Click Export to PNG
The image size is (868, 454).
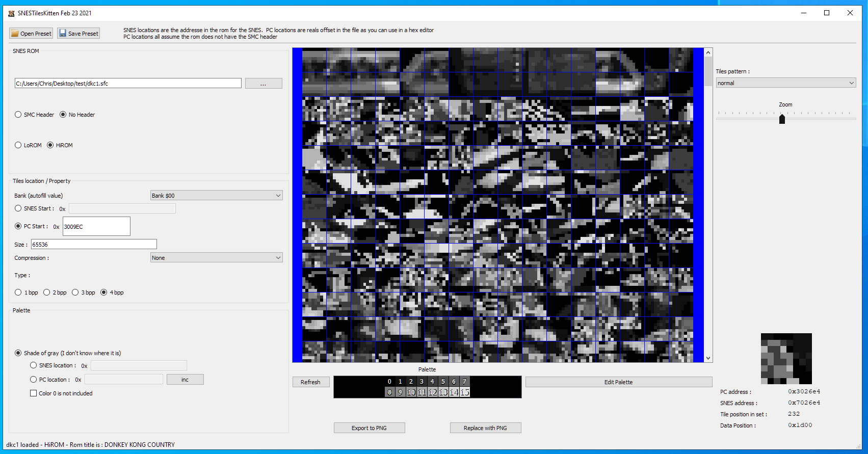click(x=369, y=428)
